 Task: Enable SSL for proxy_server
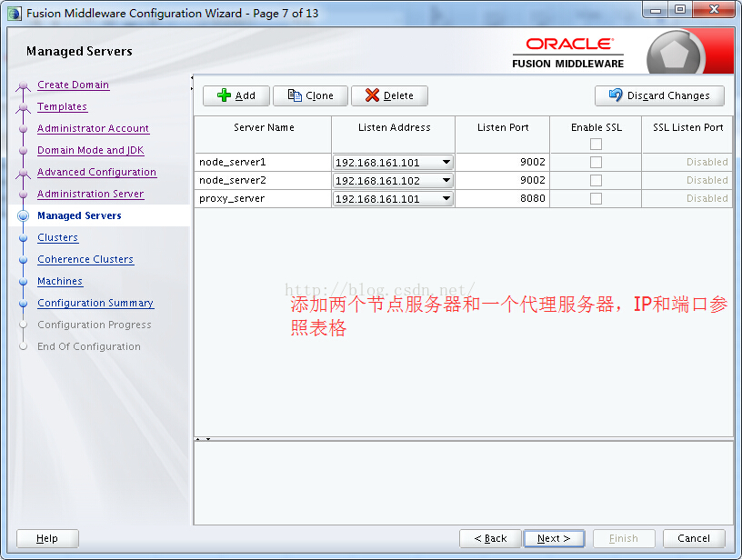tap(596, 199)
